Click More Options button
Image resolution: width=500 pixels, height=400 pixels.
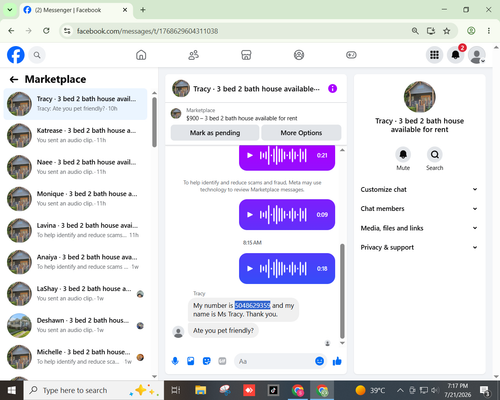pyautogui.click(x=301, y=133)
